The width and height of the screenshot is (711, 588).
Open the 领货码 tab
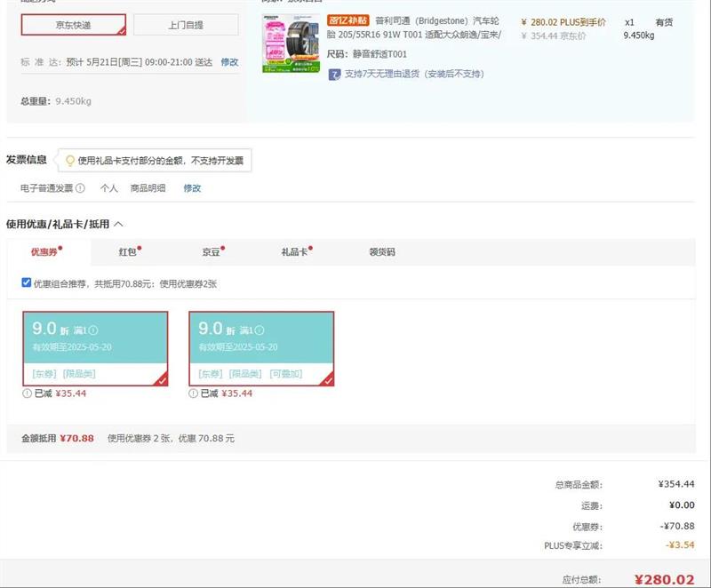coord(382,252)
